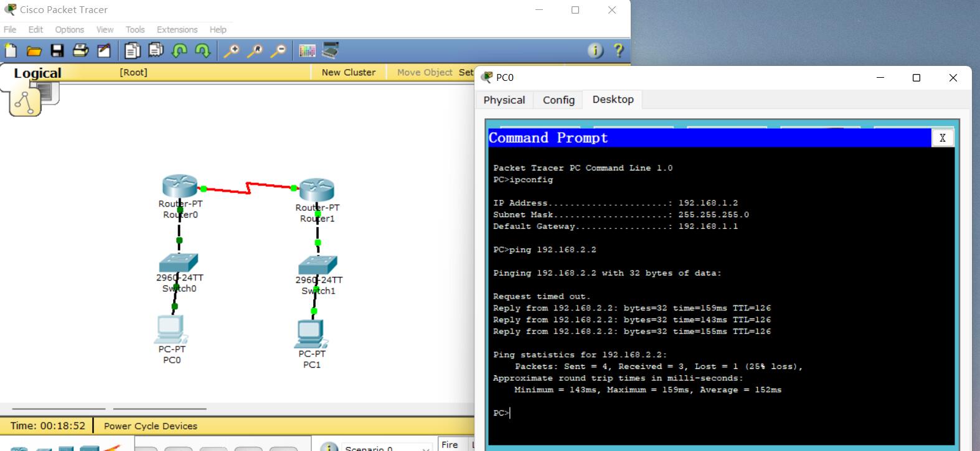The image size is (980, 451).
Task: Open the Scenario 0 dropdown
Action: (x=386, y=447)
